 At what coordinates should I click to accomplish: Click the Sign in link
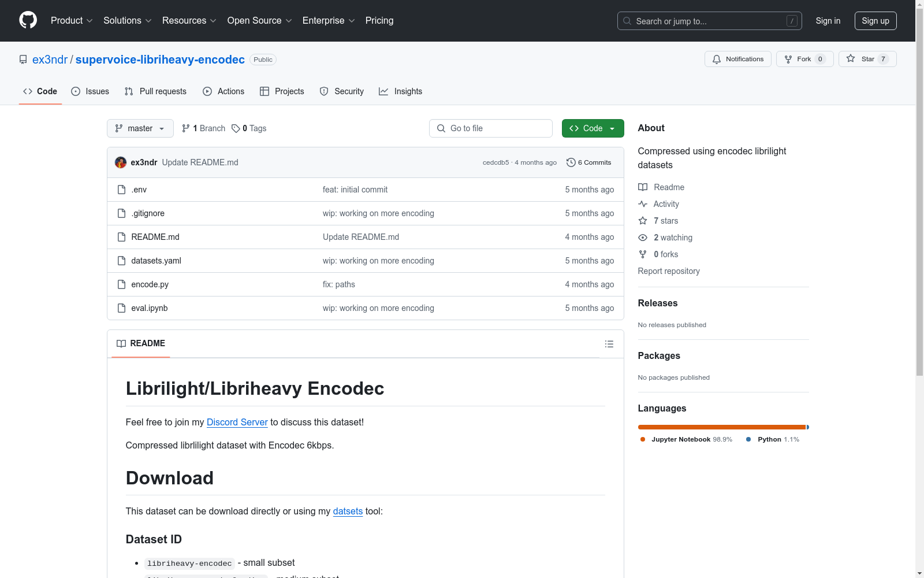828,21
